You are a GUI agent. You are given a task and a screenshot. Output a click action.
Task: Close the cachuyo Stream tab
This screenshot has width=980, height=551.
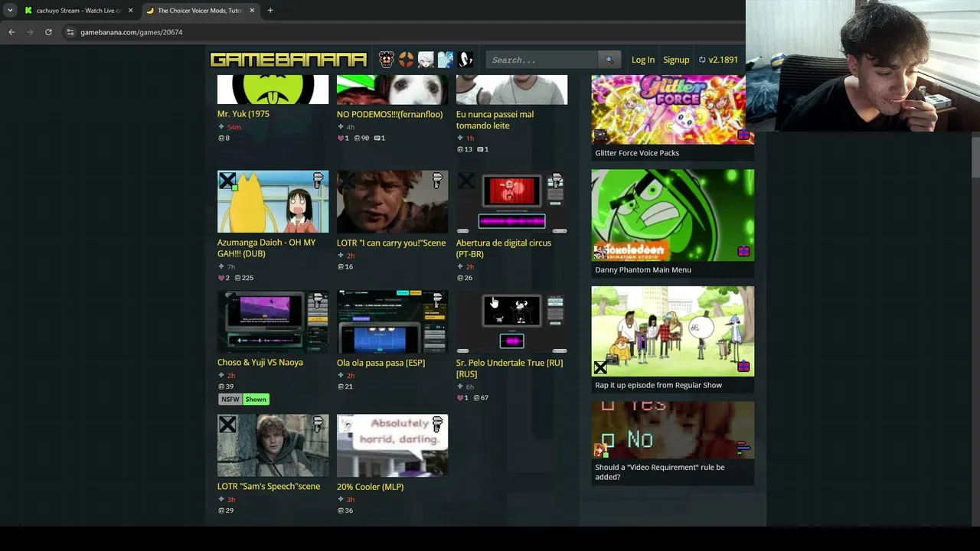[130, 11]
